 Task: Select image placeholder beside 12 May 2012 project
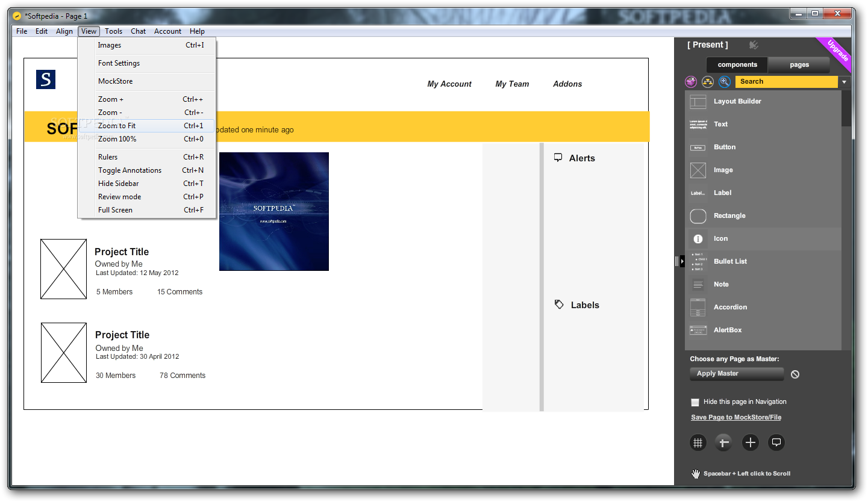[63, 269]
